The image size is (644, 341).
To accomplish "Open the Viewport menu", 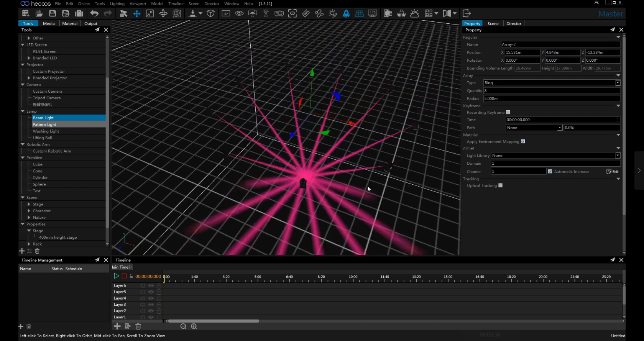I will tap(138, 3).
